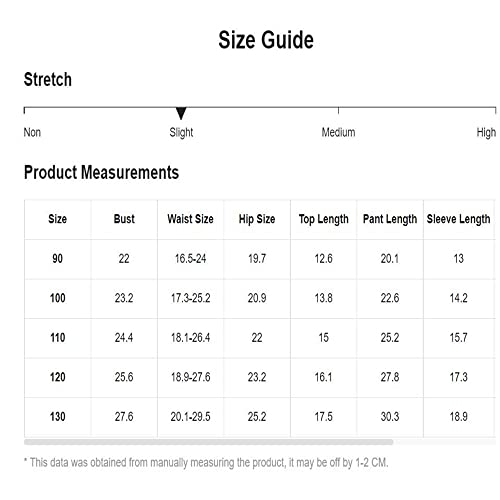
Task: Click the Top Length column header
Action: click(x=324, y=219)
